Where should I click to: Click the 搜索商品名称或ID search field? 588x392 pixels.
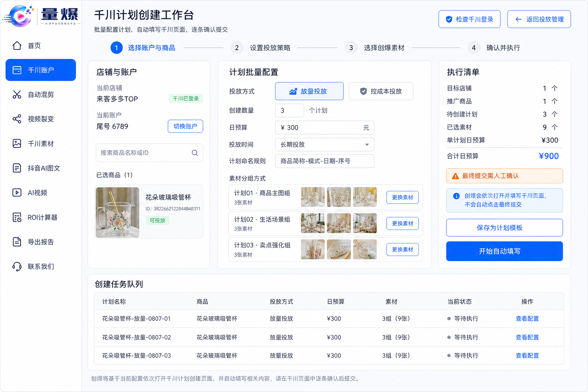click(149, 153)
